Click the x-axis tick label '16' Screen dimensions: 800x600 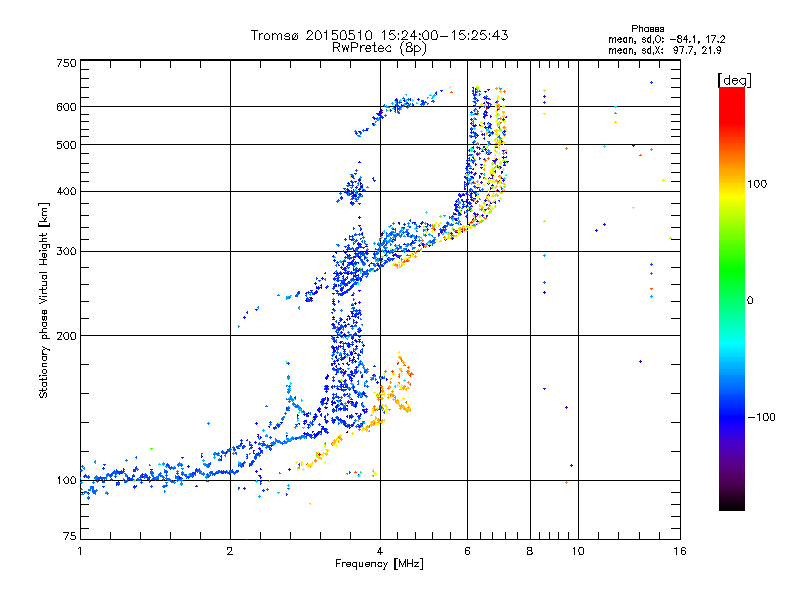point(680,551)
